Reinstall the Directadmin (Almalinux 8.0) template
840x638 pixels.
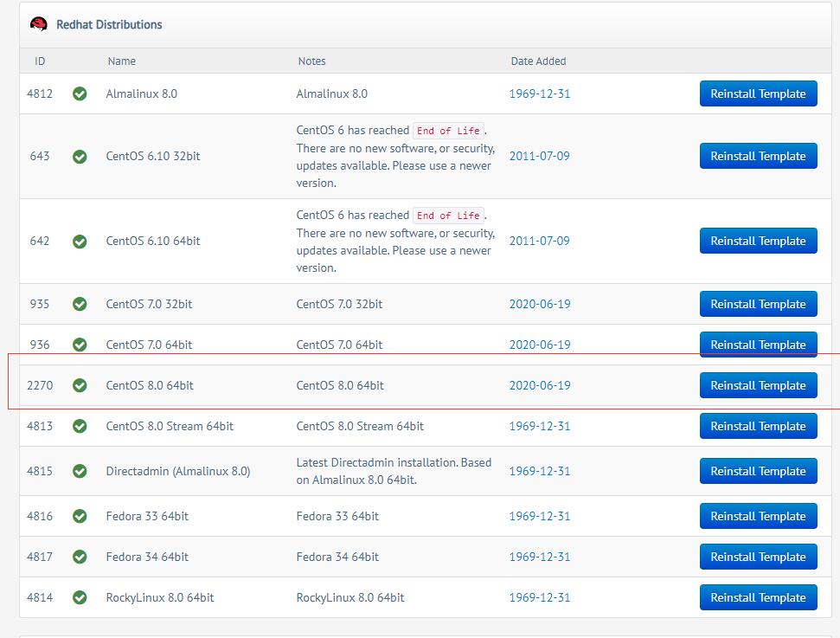click(758, 471)
